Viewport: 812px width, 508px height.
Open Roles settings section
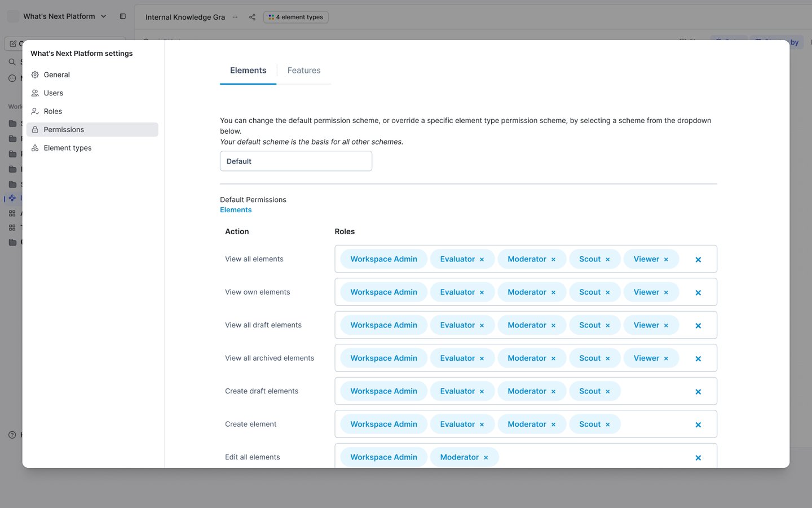pos(92,111)
